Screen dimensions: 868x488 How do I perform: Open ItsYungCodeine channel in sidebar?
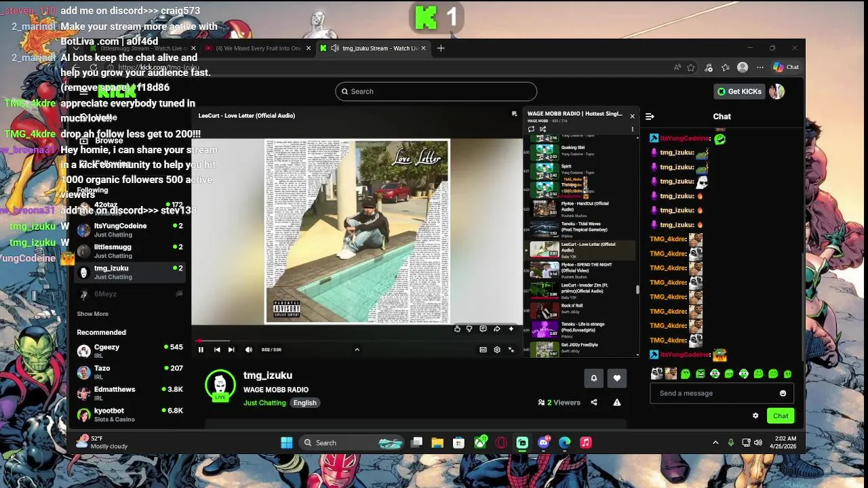(x=130, y=230)
